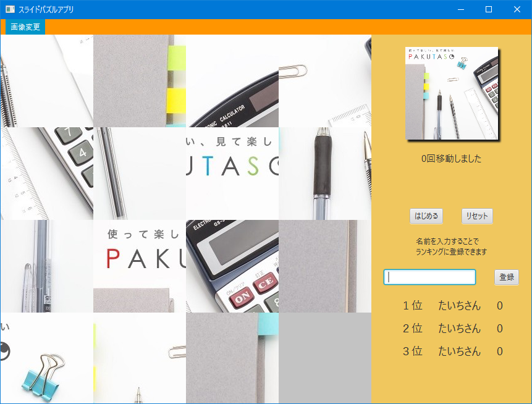This screenshot has width=532, height=404.
Task: Click the completed puzzle preview image
Action: pos(452,93)
